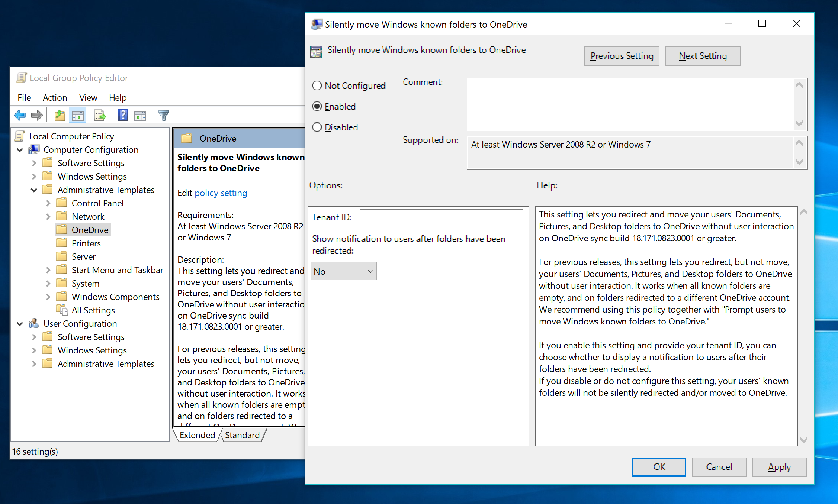This screenshot has height=504, width=838.
Task: Follow the Edit policy setting link
Action: pyautogui.click(x=221, y=193)
